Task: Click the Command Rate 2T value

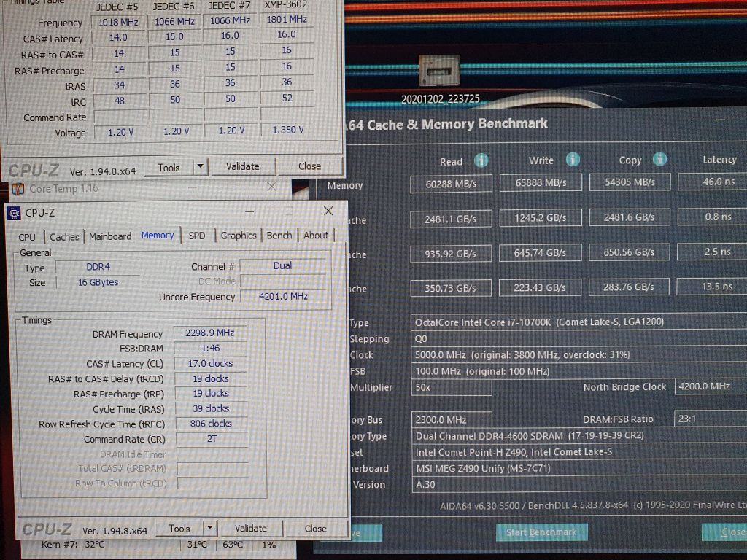Action: (x=212, y=438)
